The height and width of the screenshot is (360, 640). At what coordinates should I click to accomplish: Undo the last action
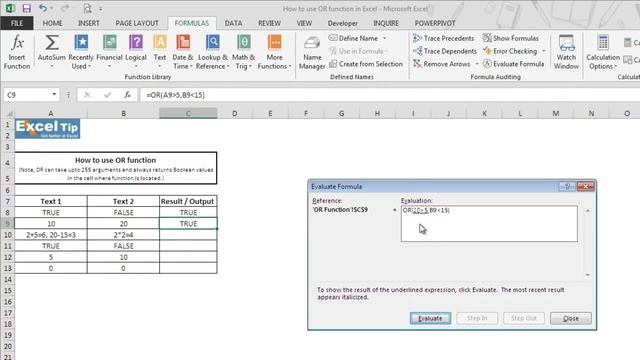(x=42, y=8)
